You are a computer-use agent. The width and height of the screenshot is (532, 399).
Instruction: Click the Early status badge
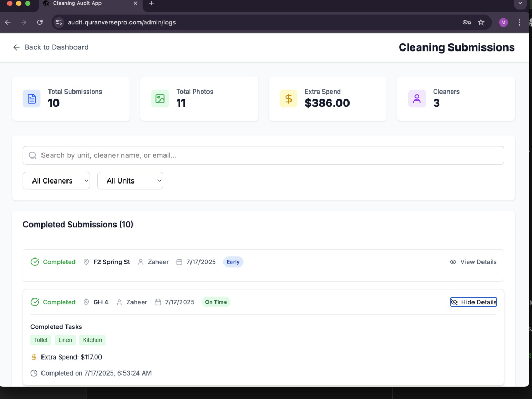click(233, 262)
